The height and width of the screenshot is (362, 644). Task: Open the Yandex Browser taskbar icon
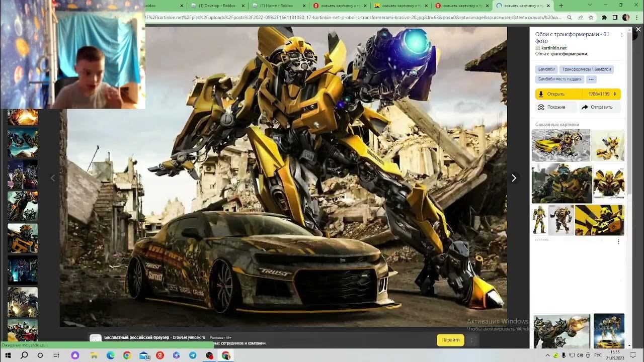[x=160, y=355]
